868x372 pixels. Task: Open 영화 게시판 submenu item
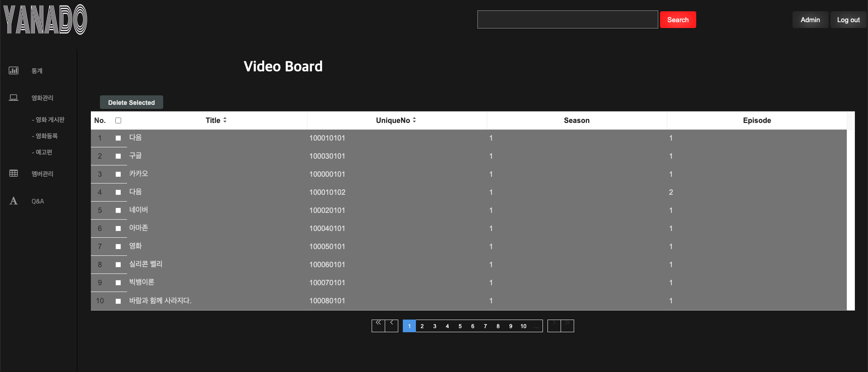click(48, 120)
